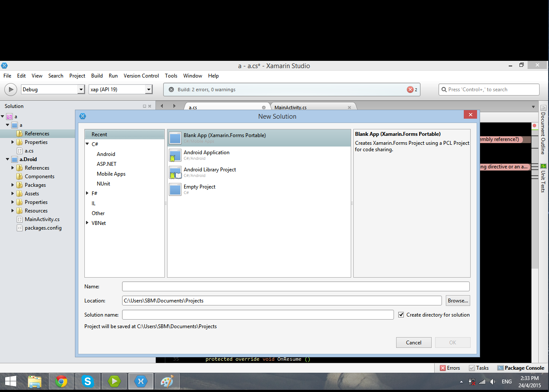
Task: Click the Solution name field
Action: pos(258,315)
